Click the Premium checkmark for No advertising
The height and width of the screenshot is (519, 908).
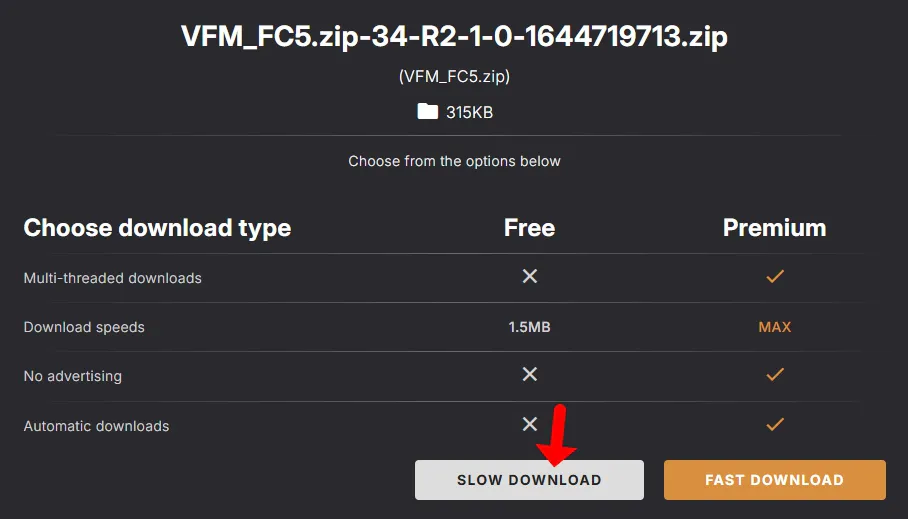coord(774,375)
